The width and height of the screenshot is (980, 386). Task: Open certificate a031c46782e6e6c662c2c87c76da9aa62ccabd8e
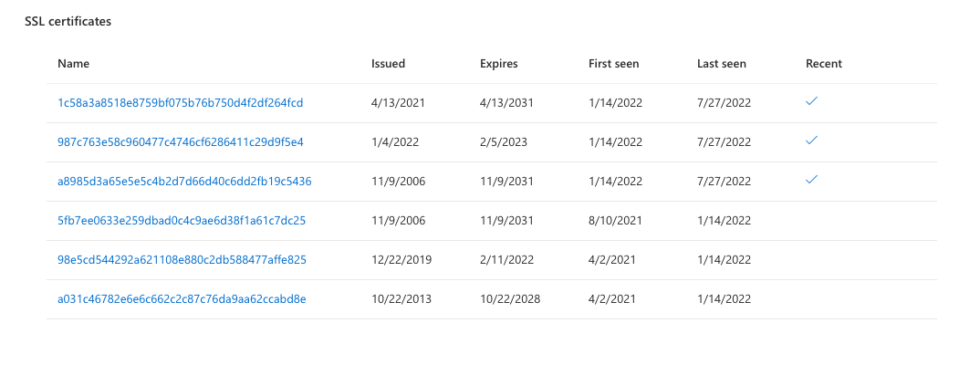[x=182, y=298]
